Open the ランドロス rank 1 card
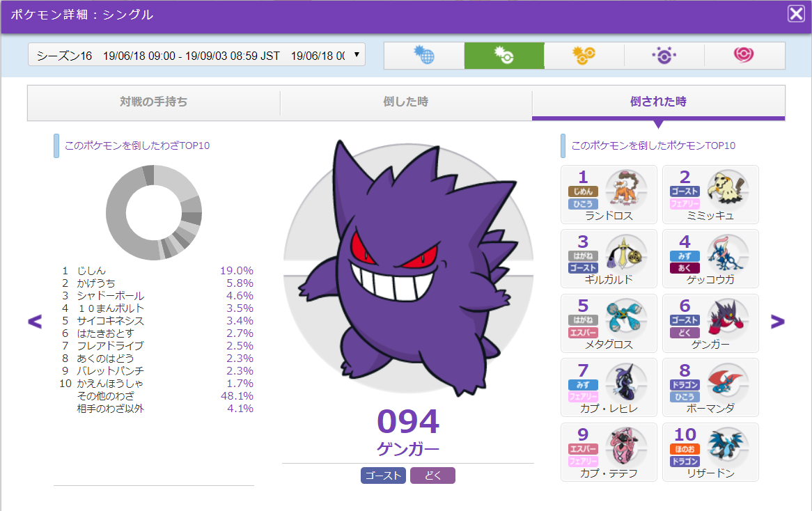Viewport: 812px width, 511px height. pyautogui.click(x=609, y=195)
